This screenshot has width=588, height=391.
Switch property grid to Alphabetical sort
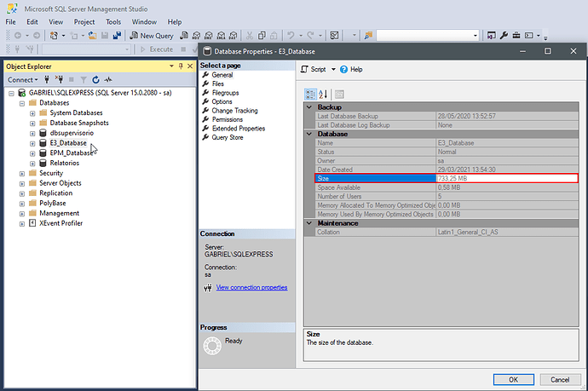pos(323,94)
